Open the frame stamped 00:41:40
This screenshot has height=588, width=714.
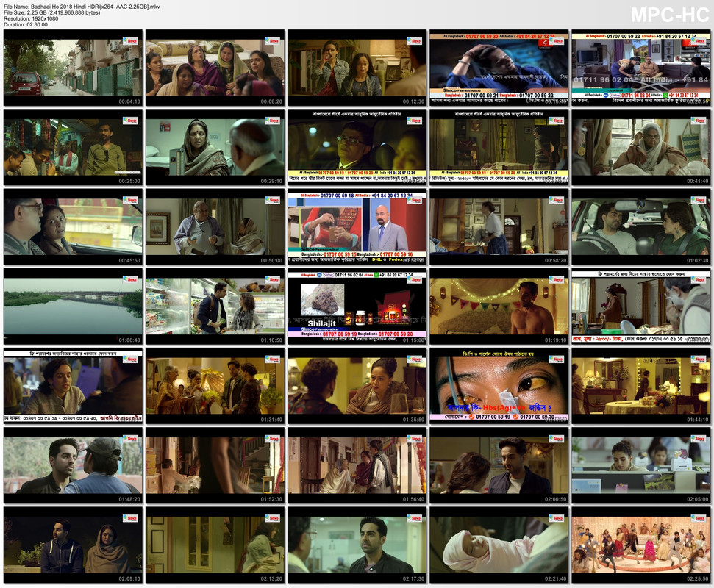641,148
